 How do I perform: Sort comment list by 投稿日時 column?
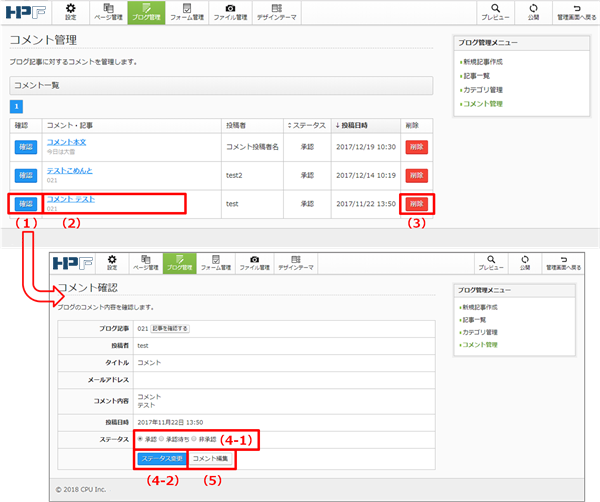point(355,125)
